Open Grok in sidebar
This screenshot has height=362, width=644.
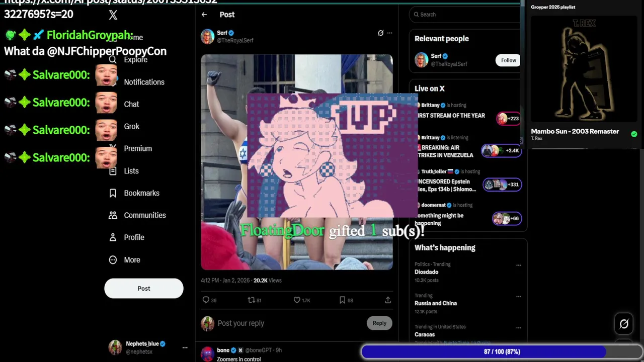[131, 126]
